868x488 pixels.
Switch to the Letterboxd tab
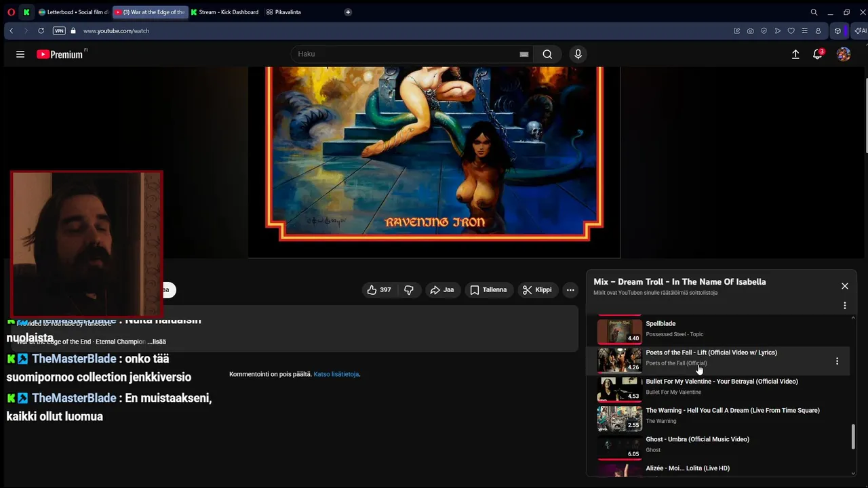73,12
